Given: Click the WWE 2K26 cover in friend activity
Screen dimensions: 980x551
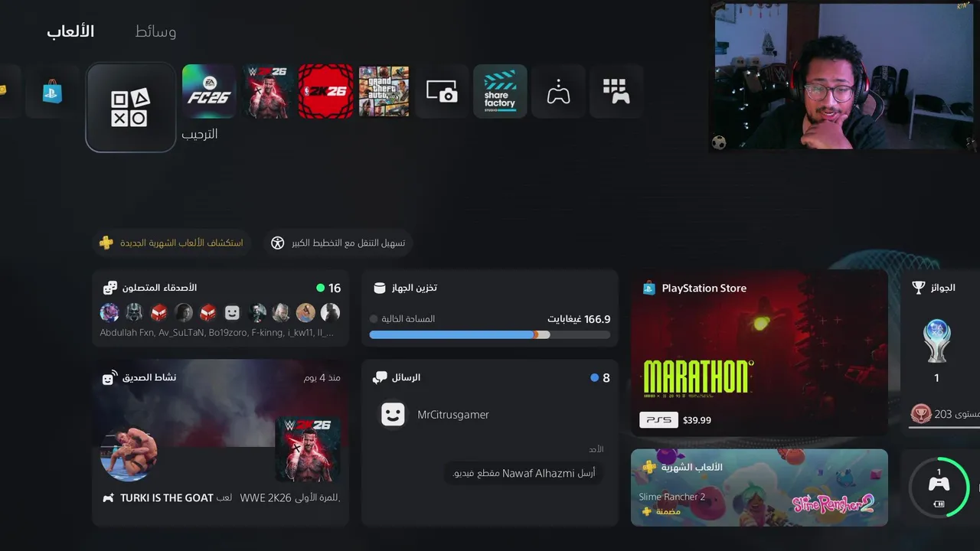Looking at the screenshot, I should click(x=308, y=448).
